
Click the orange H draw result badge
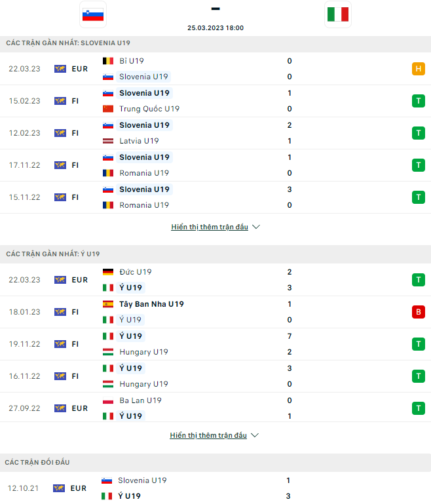click(418, 69)
